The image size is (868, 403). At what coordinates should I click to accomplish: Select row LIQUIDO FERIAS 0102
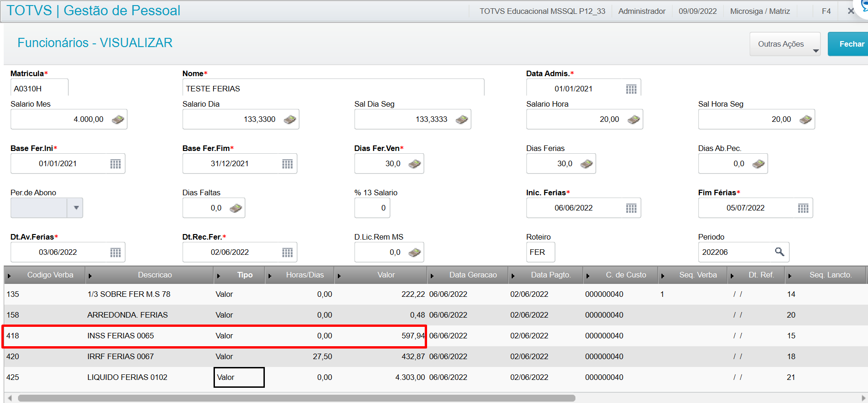(x=436, y=377)
